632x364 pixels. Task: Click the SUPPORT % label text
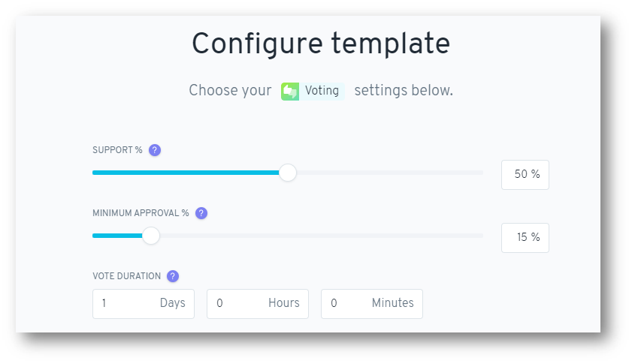click(x=117, y=150)
